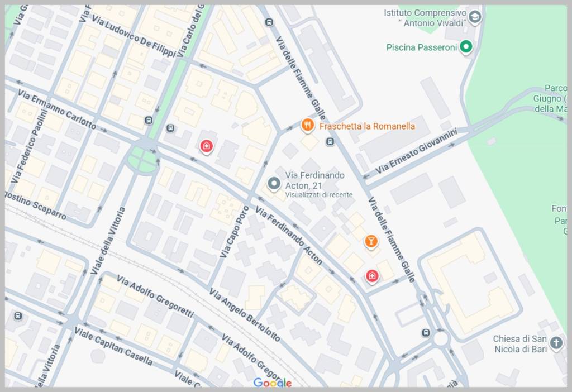
Task: Open the red medical pin below the cocktail bar
Action: pyautogui.click(x=371, y=275)
